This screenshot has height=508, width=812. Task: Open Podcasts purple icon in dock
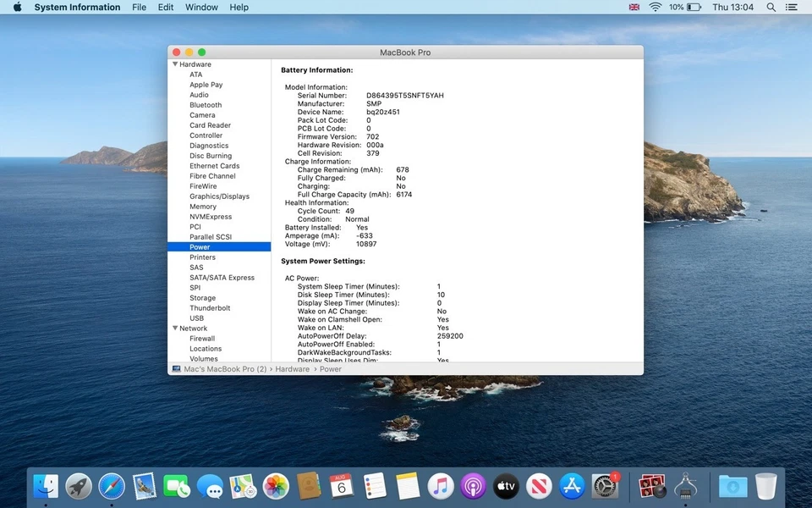473,487
